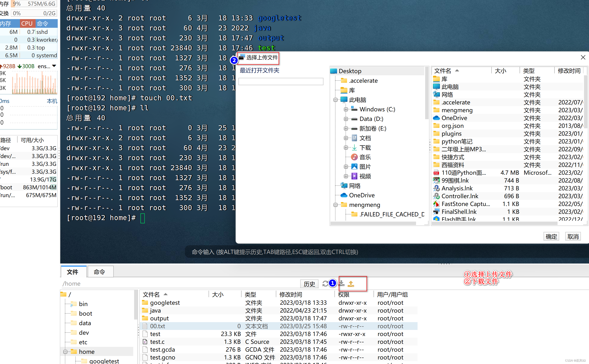Click the 确定 button in the dialog
This screenshot has height=364, width=589.
tap(551, 236)
